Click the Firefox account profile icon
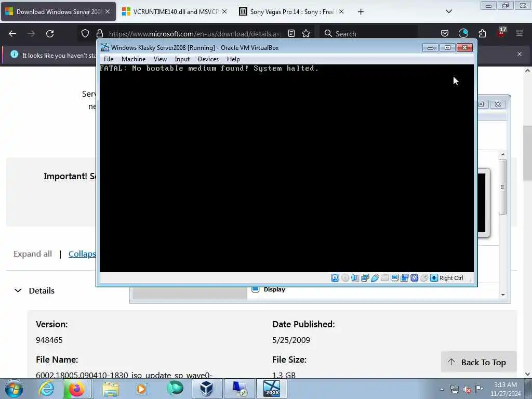The height and width of the screenshot is (399, 532). [x=463, y=33]
